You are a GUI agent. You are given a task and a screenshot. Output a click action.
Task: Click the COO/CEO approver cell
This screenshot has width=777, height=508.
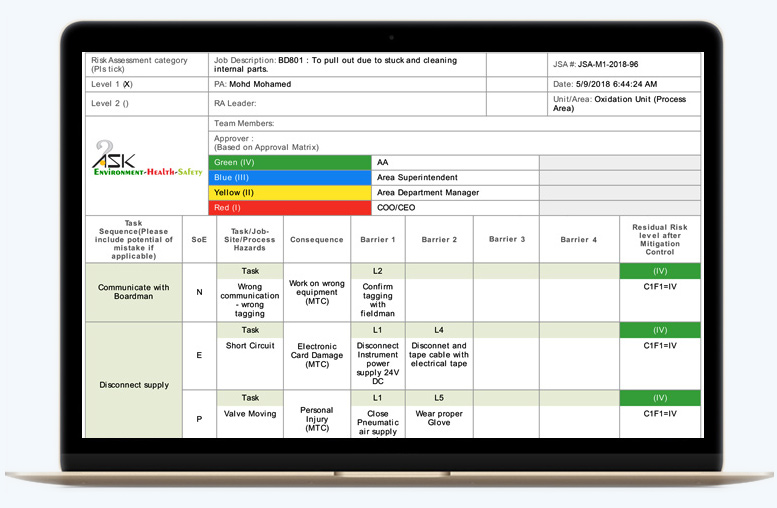pyautogui.click(x=455, y=208)
